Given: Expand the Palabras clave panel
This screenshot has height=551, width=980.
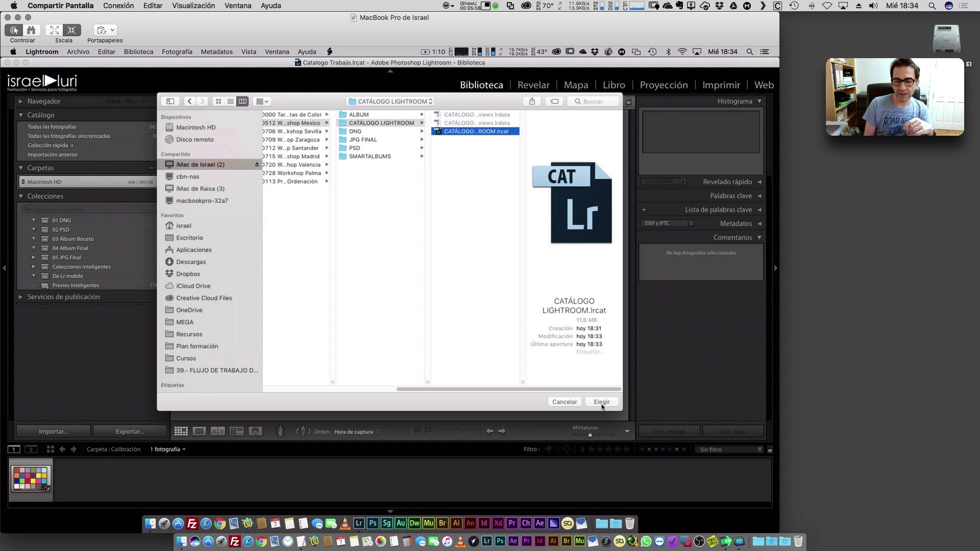Looking at the screenshot, I should pyautogui.click(x=759, y=196).
